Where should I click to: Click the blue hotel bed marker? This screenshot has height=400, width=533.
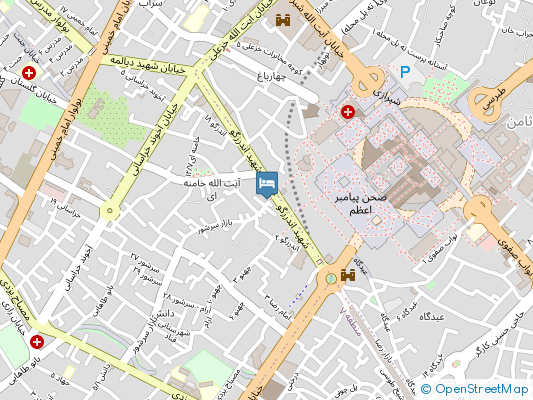pyautogui.click(x=267, y=184)
